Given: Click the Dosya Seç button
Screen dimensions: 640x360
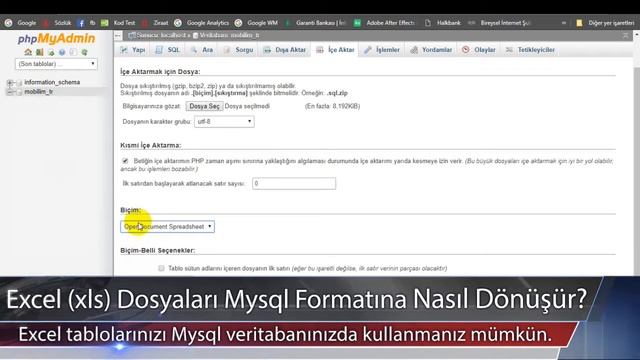Looking at the screenshot, I should click(204, 106).
